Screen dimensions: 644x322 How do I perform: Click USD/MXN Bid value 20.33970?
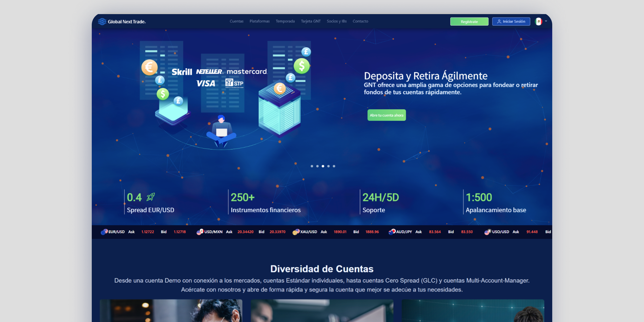point(277,232)
